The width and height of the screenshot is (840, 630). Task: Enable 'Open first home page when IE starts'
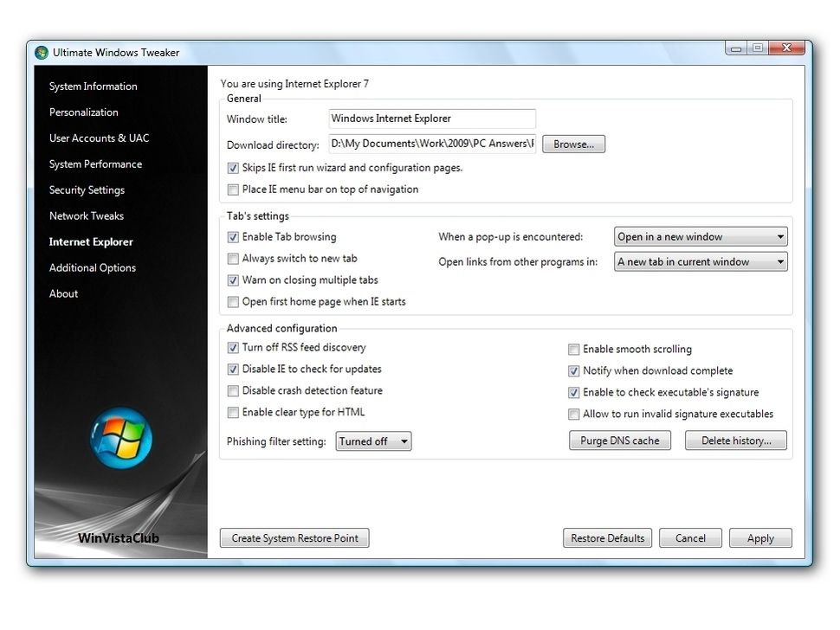tap(233, 301)
